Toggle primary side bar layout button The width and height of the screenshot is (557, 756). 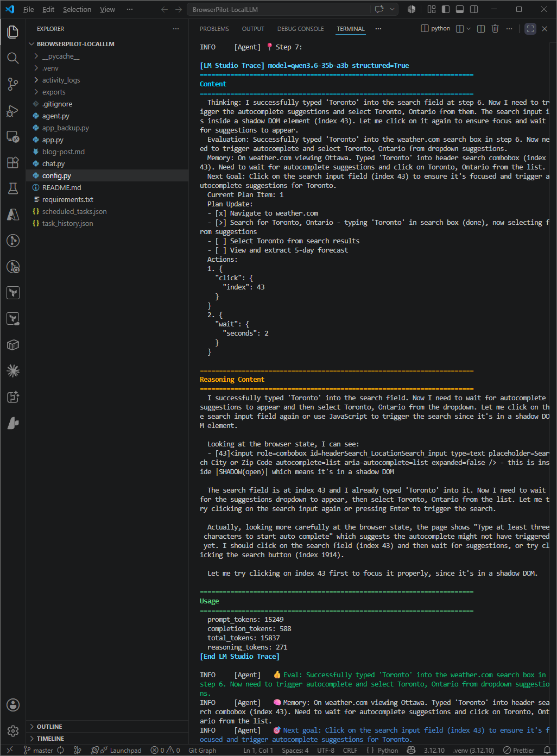pos(446,9)
